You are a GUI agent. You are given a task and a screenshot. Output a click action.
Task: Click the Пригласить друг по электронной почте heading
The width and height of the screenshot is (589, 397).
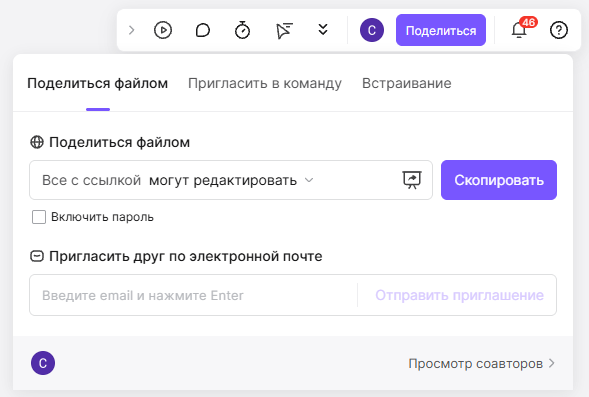[x=186, y=257]
